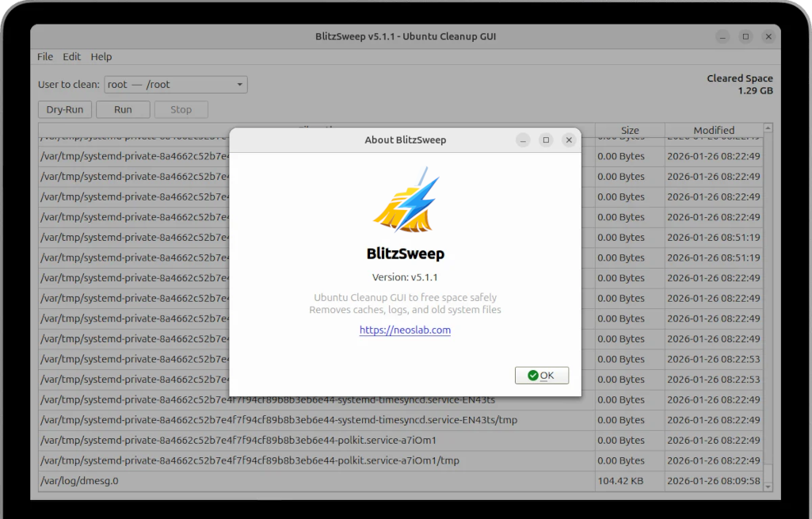The height and width of the screenshot is (519, 812).
Task: Maximize the main BlitzSweep window
Action: click(x=745, y=36)
